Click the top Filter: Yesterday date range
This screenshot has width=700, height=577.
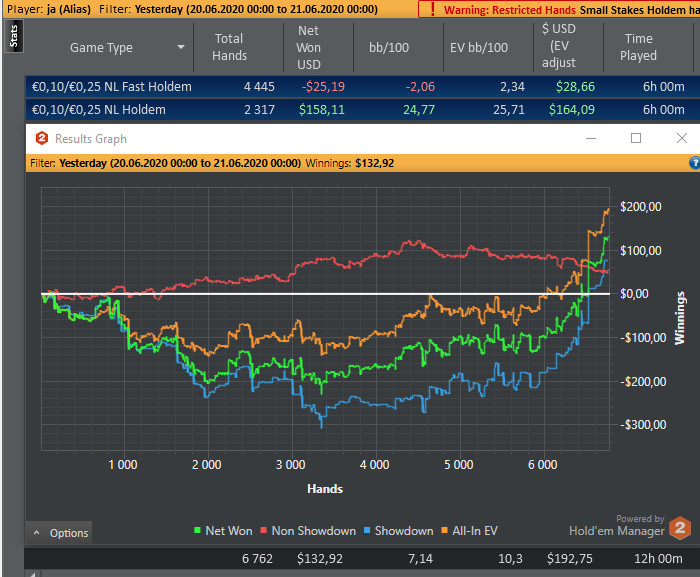[238, 9]
